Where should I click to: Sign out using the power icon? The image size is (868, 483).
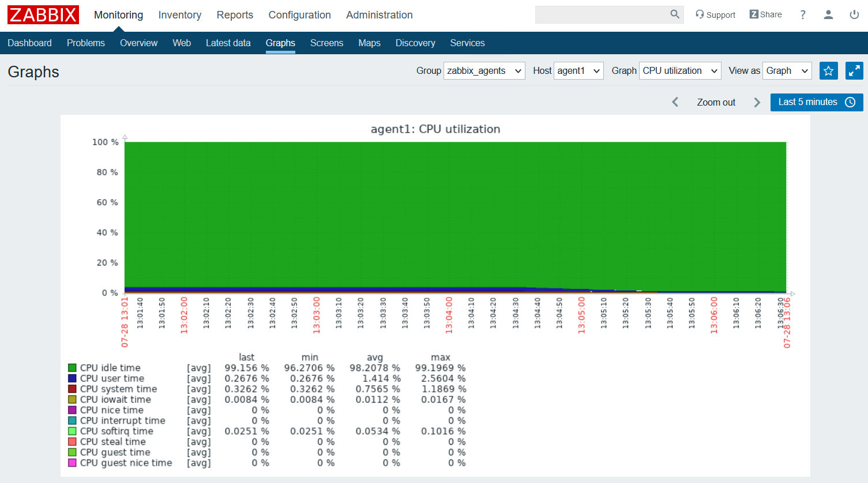pyautogui.click(x=854, y=14)
